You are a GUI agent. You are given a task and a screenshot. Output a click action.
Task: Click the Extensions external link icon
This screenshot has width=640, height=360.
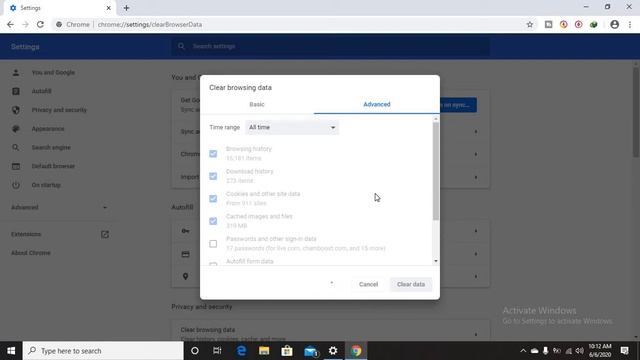(105, 234)
